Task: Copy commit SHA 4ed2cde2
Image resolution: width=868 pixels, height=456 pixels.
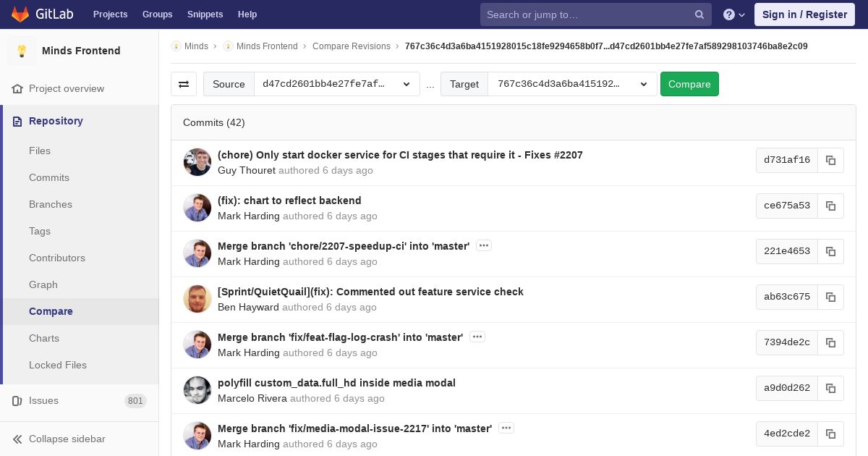Action: coord(830,434)
